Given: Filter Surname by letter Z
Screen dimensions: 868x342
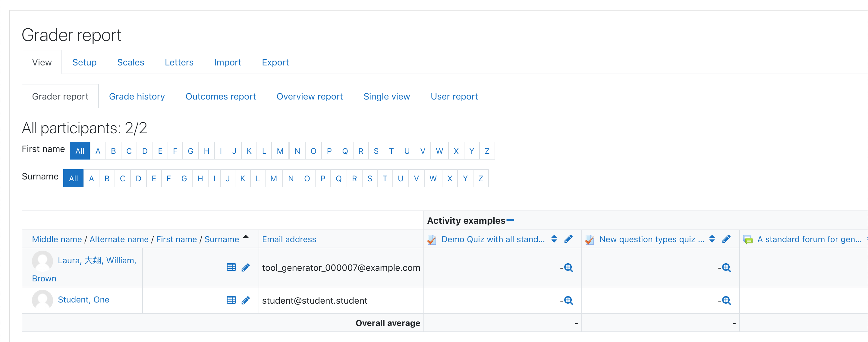Looking at the screenshot, I should [x=480, y=179].
